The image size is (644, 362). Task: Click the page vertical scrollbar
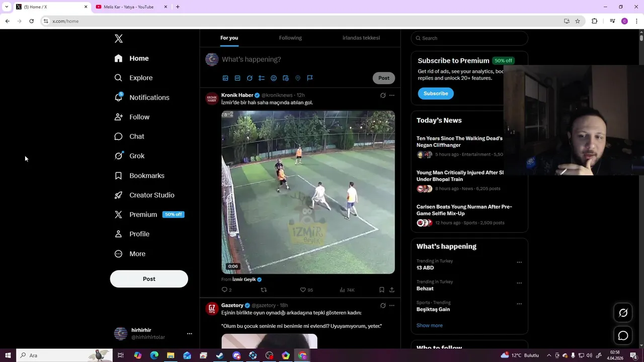pyautogui.click(x=641, y=38)
